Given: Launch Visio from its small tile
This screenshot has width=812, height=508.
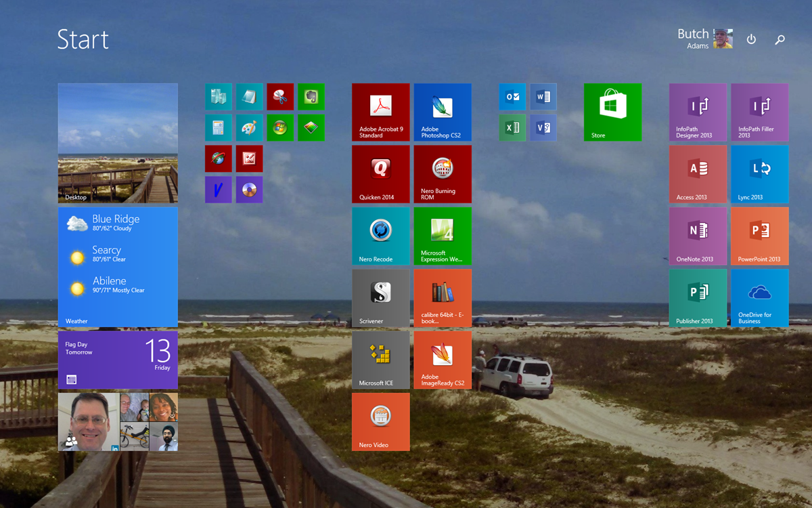Looking at the screenshot, I should pyautogui.click(x=543, y=128).
